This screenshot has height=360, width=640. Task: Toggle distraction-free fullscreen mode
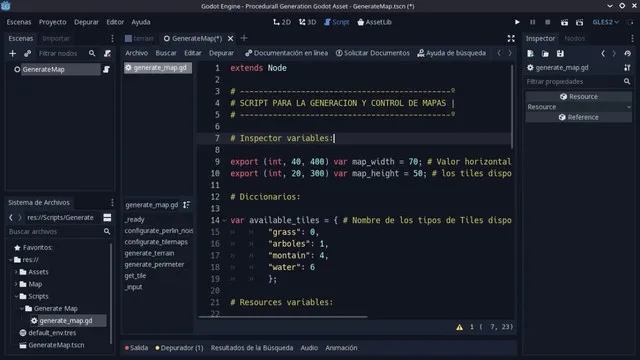[x=511, y=38]
